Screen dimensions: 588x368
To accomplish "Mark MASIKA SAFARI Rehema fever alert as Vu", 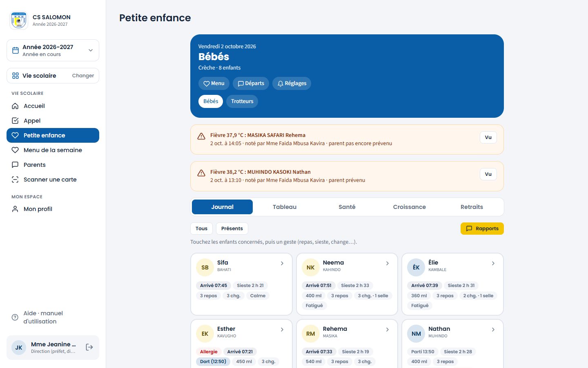I will click(488, 137).
